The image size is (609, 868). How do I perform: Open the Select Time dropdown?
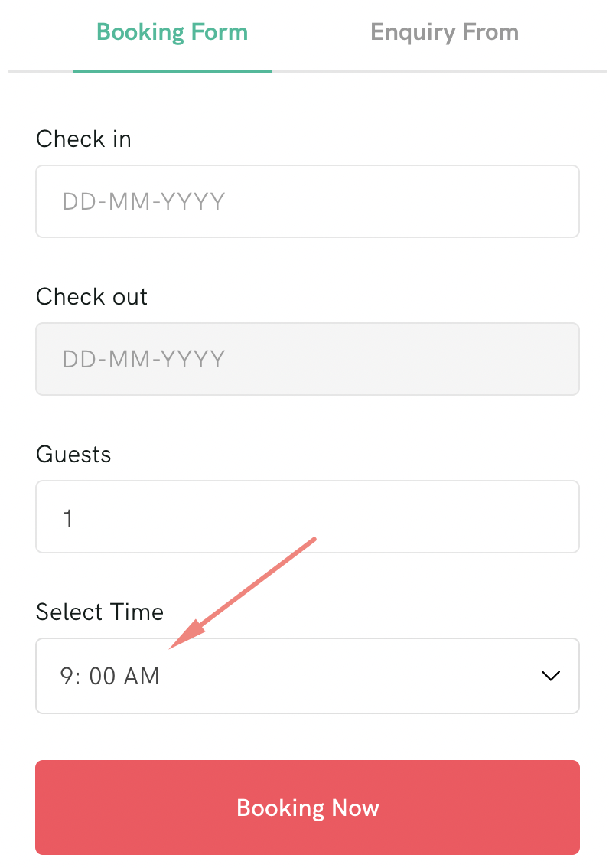pos(308,676)
